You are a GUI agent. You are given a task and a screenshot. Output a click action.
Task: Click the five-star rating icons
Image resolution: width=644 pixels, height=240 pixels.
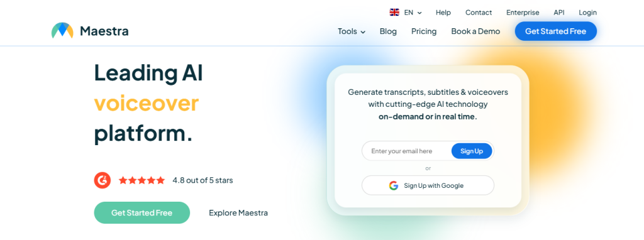pos(142,180)
